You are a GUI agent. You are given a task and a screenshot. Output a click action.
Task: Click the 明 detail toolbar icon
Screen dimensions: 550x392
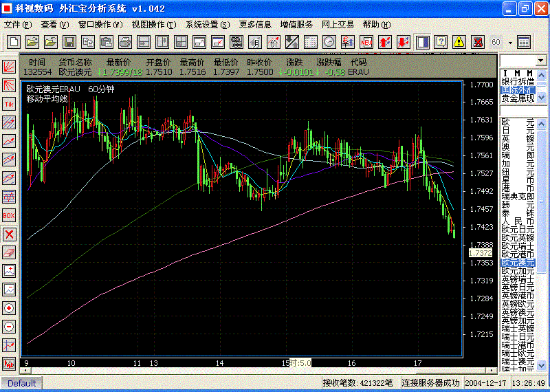pos(255,42)
